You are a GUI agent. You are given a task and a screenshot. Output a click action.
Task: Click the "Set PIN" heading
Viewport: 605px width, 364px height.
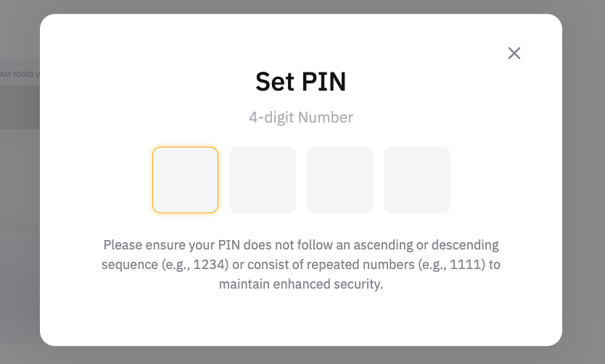point(300,82)
